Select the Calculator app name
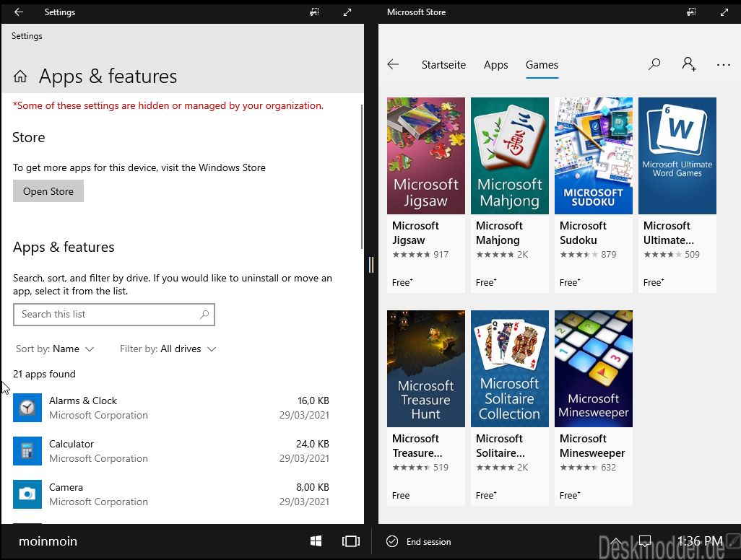 tap(71, 445)
